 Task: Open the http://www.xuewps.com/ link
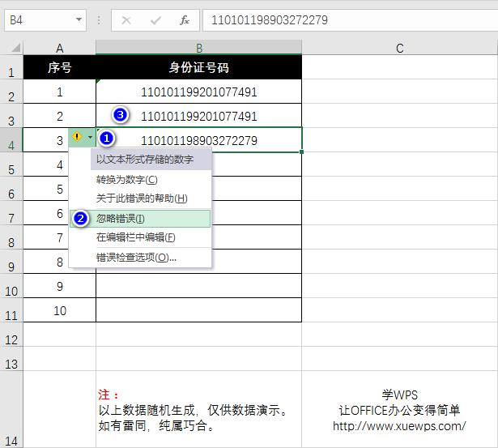(399, 426)
